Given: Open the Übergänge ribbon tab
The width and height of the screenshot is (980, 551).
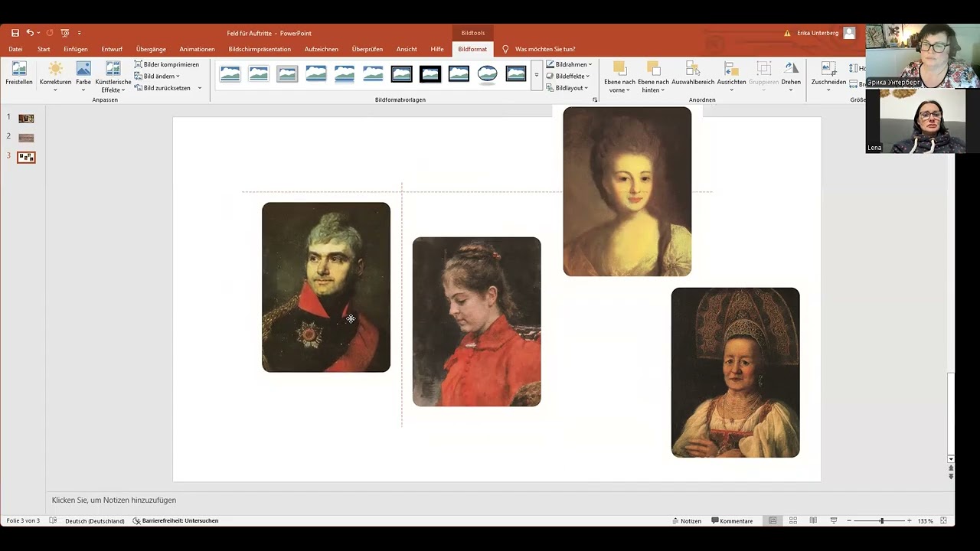Looking at the screenshot, I should 151,49.
